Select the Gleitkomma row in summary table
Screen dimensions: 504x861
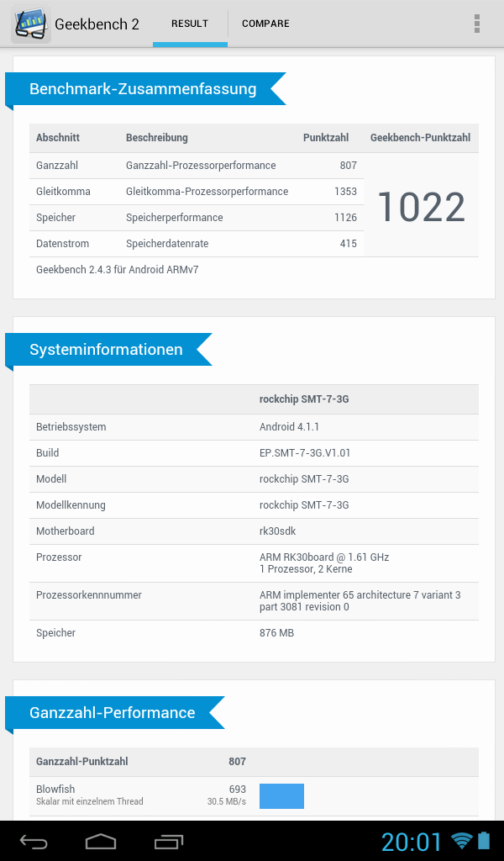(x=197, y=192)
